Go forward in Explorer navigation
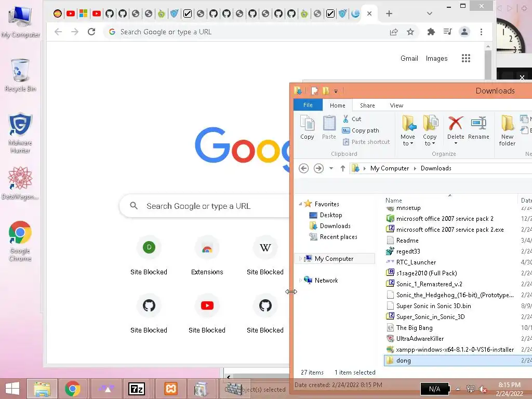532x399 pixels. pyautogui.click(x=318, y=168)
